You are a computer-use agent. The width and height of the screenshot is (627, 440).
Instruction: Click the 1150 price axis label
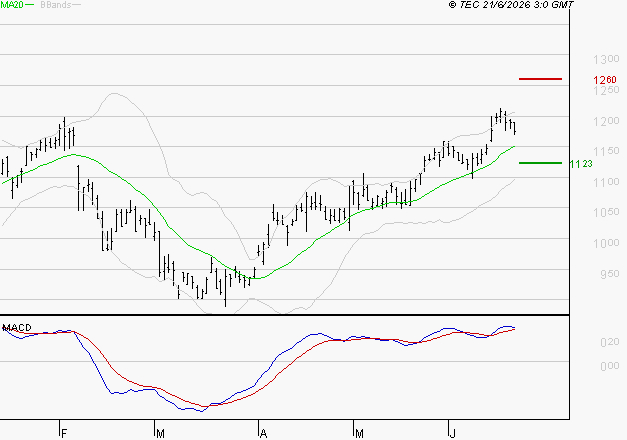pos(606,151)
